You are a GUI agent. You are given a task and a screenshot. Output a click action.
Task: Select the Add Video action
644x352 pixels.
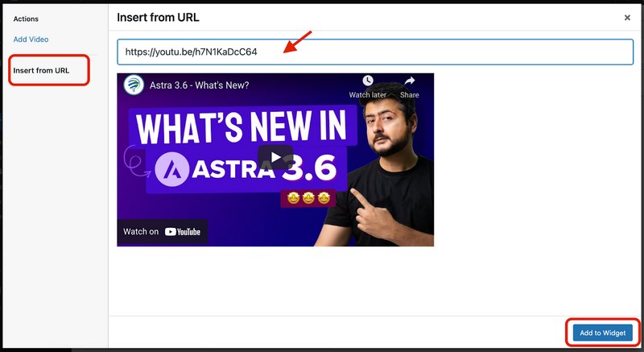pyautogui.click(x=31, y=39)
